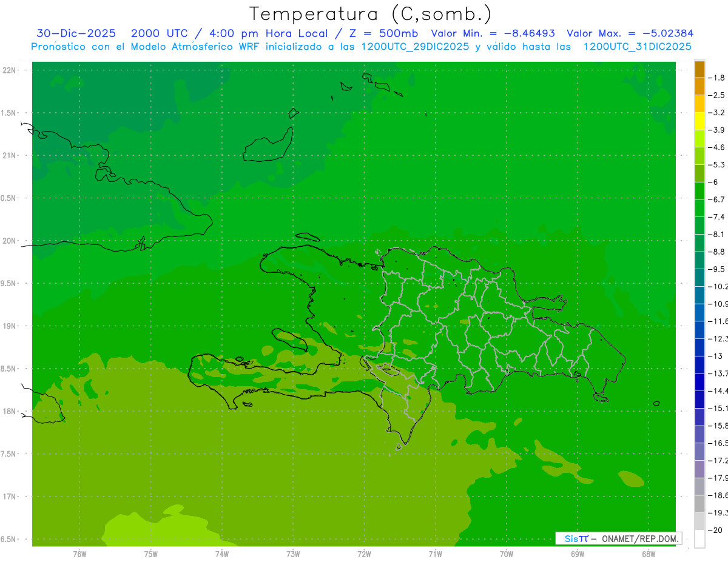Screen dimensions: 728x562
Task: Click the '-3.9' color bar value
Action: (716, 130)
